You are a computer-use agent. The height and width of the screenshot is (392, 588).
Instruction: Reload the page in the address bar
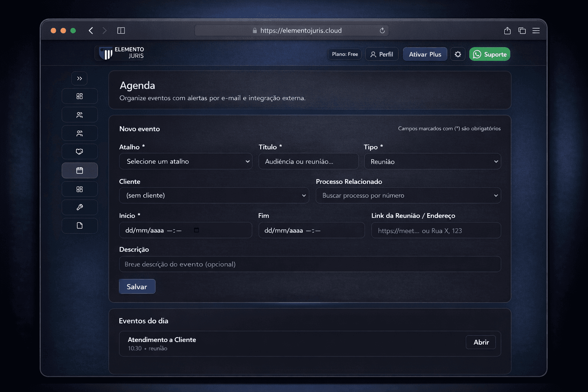(x=382, y=31)
